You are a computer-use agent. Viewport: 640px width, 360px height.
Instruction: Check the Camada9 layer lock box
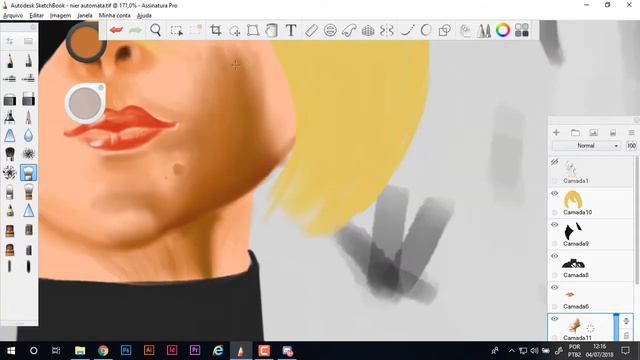[554, 244]
